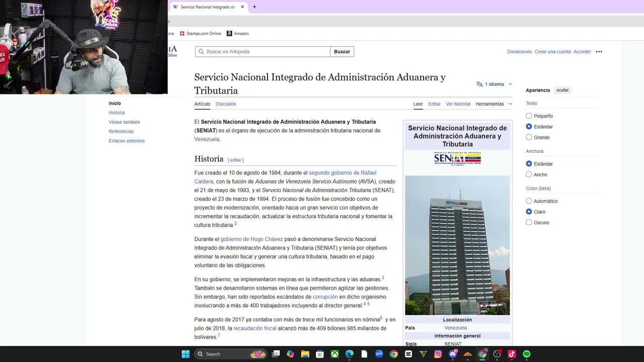Open Microsoft Edge from the taskbar
644x362 pixels.
coord(349,354)
